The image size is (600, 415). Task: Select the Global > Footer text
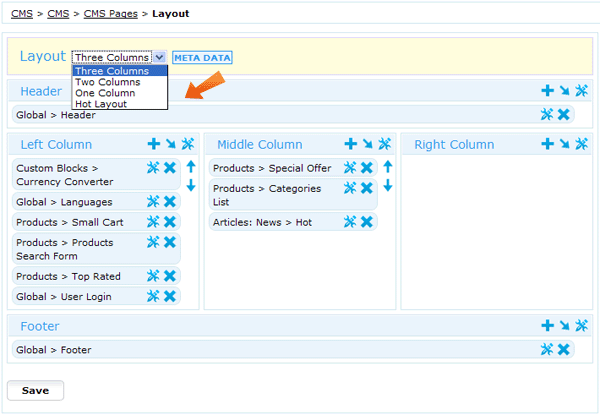(54, 350)
